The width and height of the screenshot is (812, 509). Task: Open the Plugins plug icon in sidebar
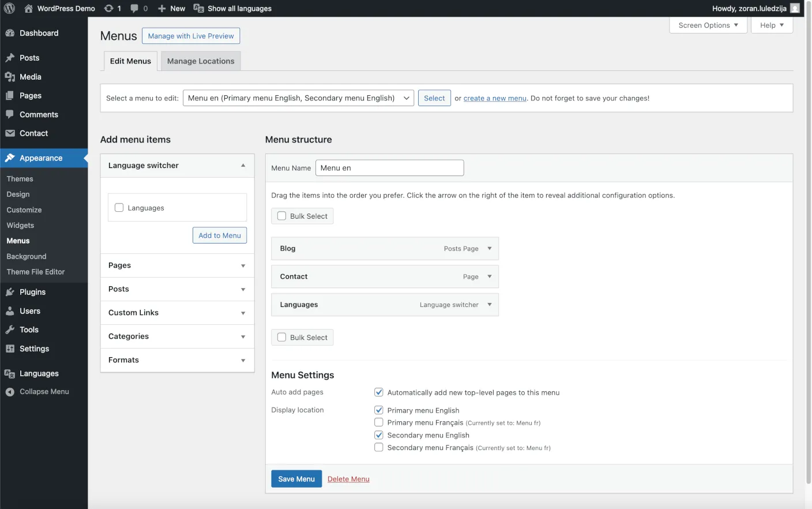point(10,292)
